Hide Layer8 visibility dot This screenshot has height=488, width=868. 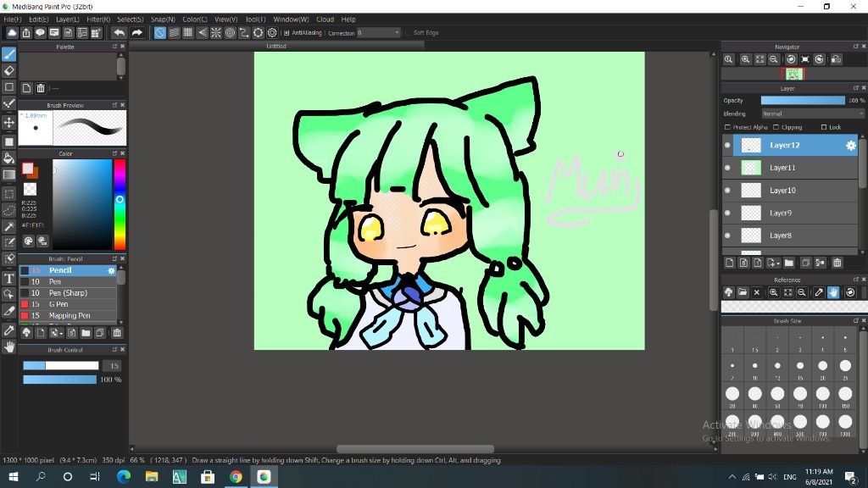pyautogui.click(x=727, y=236)
